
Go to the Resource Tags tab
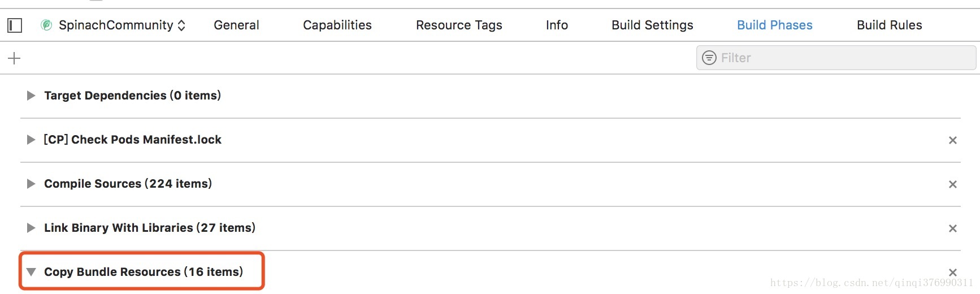pyautogui.click(x=459, y=25)
